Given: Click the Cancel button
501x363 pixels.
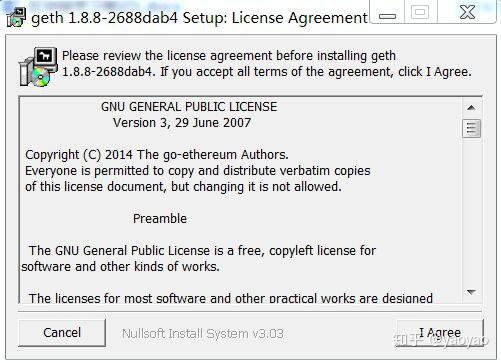Looking at the screenshot, I should point(62,332).
